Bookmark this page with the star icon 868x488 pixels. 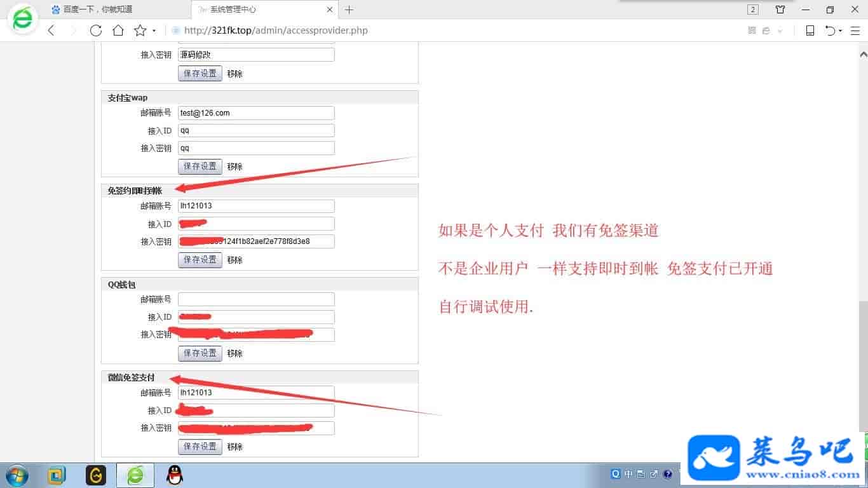point(140,30)
